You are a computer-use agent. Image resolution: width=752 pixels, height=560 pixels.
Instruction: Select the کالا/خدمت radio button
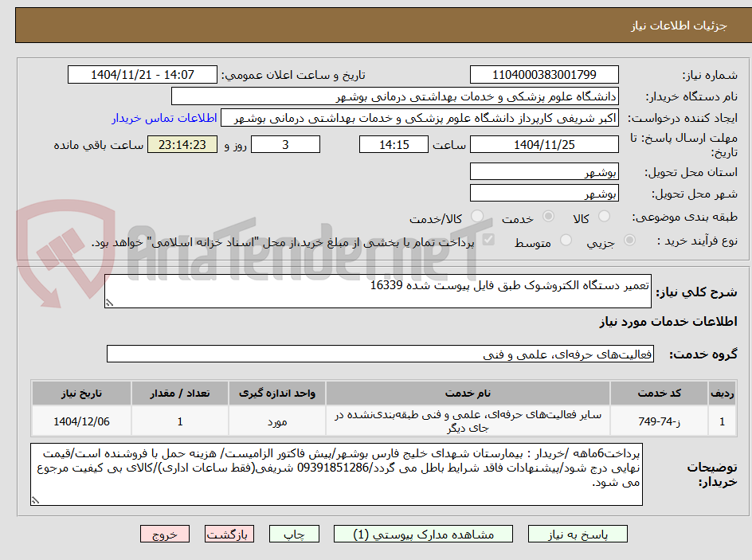(x=477, y=217)
